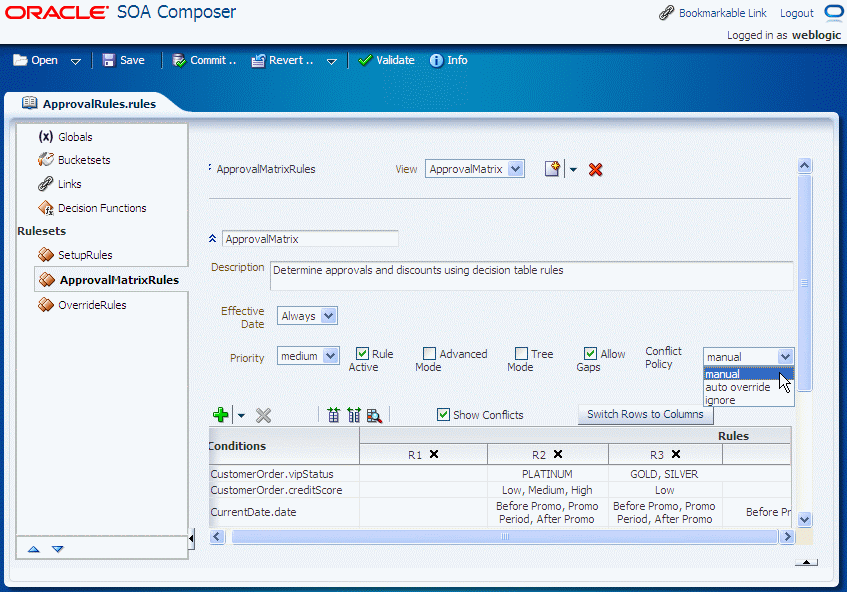This screenshot has width=847, height=592.
Task: Click the GOLD, SILVER cell in R3
Action: coord(665,474)
